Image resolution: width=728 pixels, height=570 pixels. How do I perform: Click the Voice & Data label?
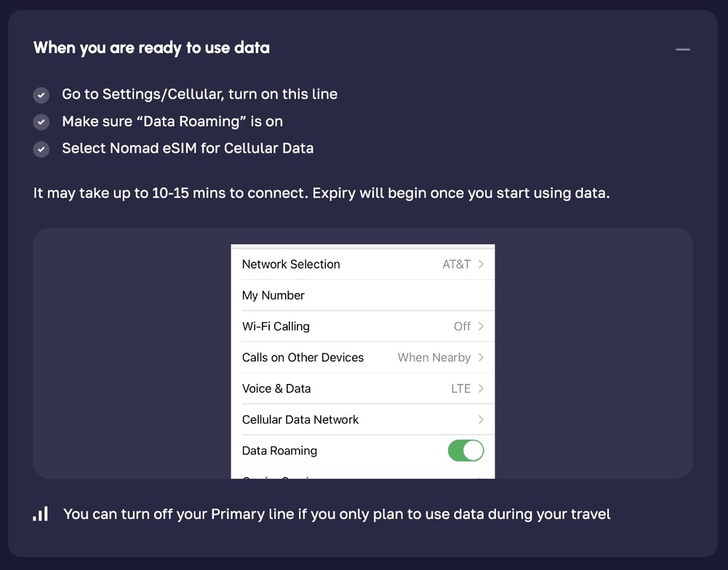[276, 389]
